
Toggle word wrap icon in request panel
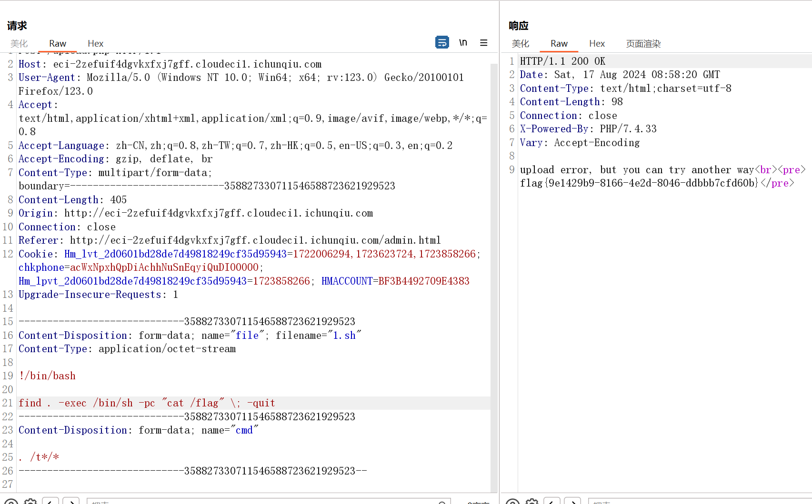click(x=442, y=42)
